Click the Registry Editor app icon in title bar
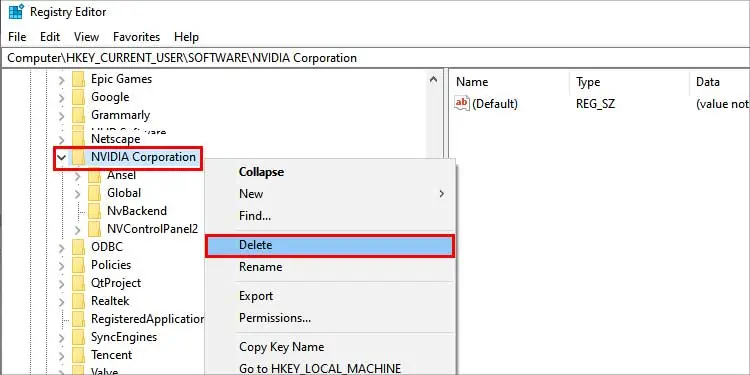The image size is (750, 375). (16, 11)
